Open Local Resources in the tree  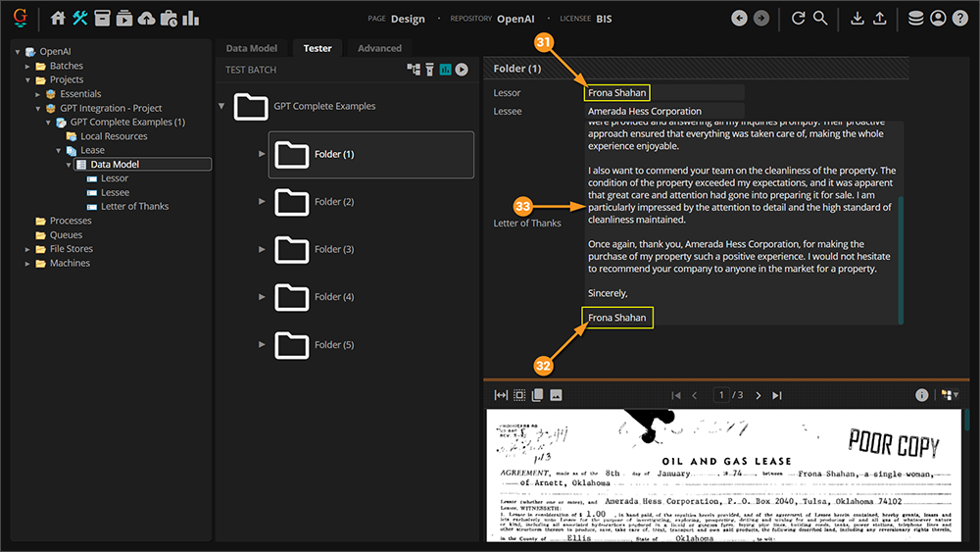click(114, 136)
